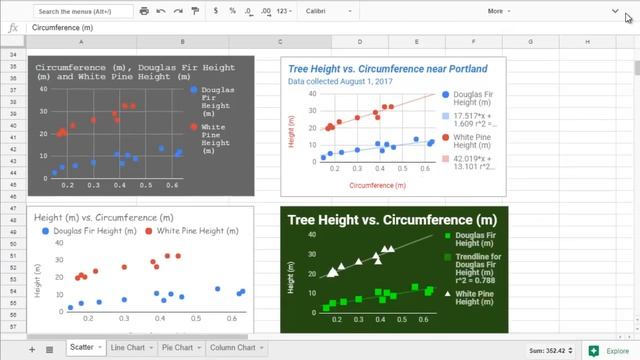640x360 pixels.
Task: Click the red White Pine legend dot in Portland chart
Action: pos(446,138)
